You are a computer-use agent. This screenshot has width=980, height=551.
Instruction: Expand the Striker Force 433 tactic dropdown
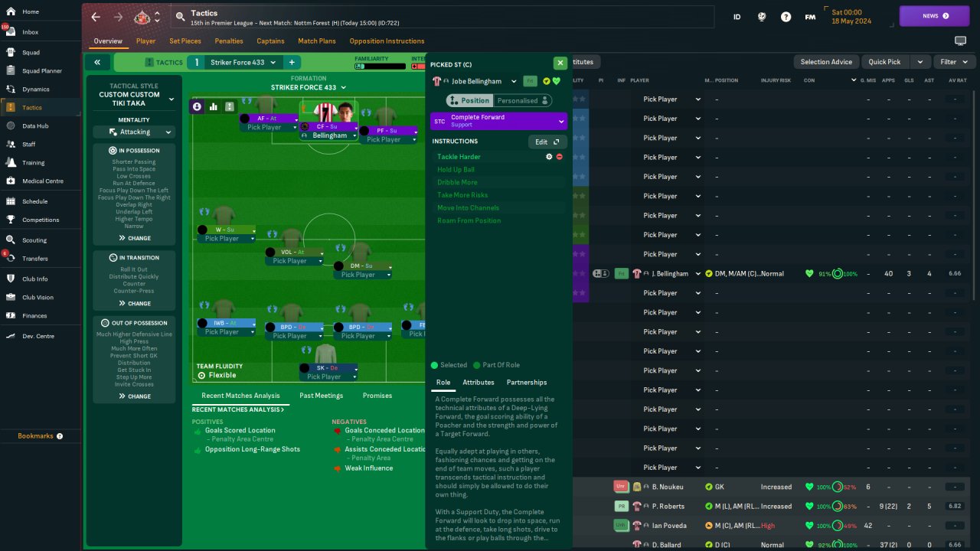(x=245, y=62)
